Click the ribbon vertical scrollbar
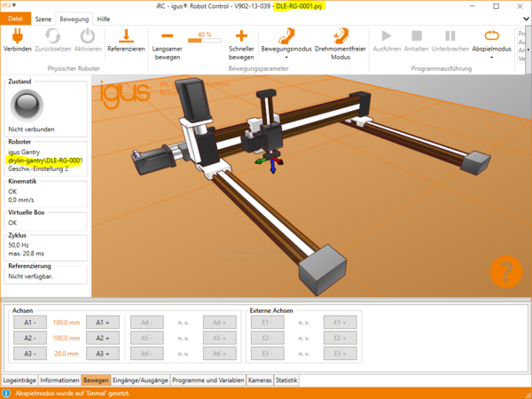 point(528,51)
